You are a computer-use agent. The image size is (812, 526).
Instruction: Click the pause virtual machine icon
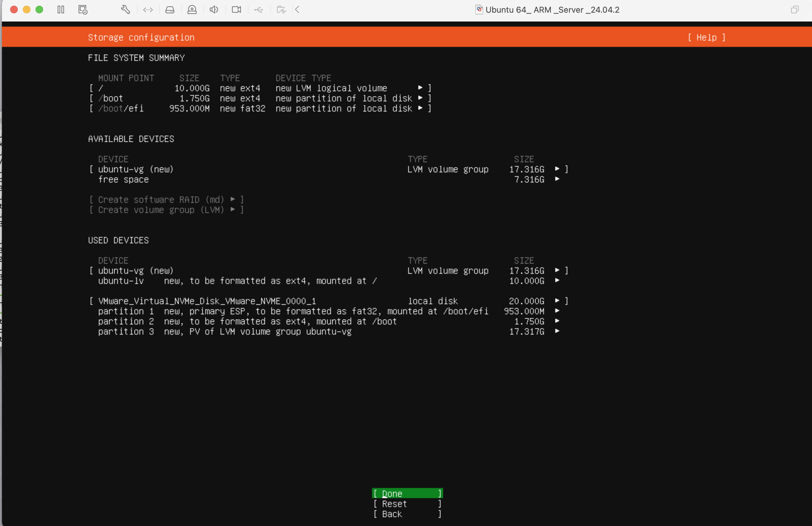61,10
